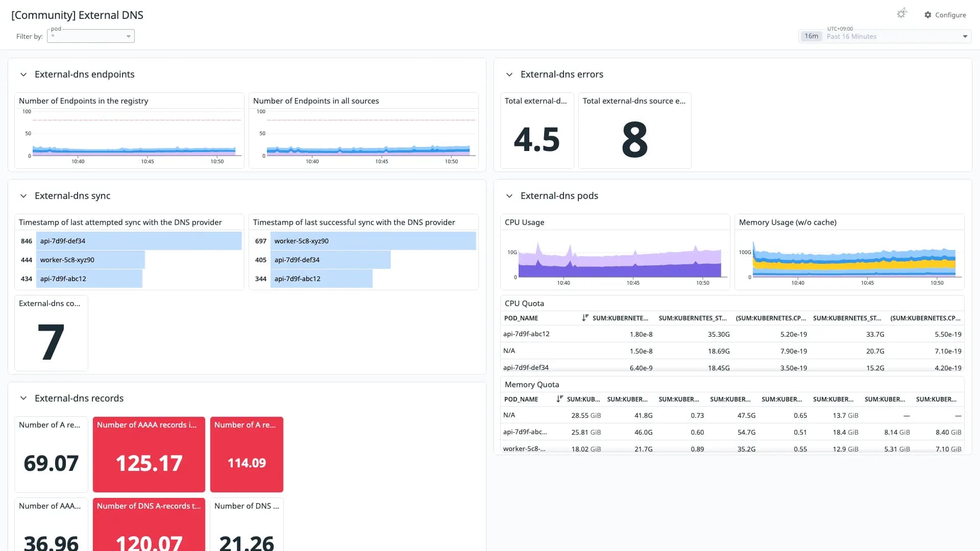Click the POD_NAME header in CPU Quota table

521,318
